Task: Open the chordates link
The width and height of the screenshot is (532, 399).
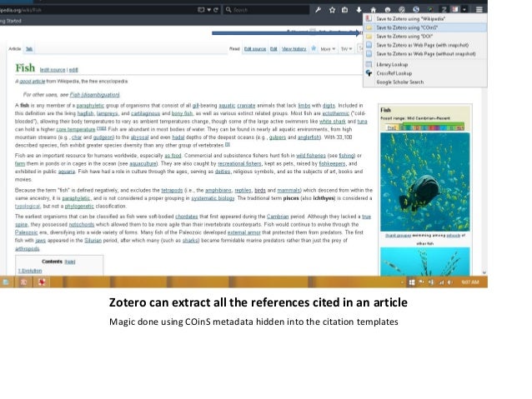Action: click(x=186, y=217)
